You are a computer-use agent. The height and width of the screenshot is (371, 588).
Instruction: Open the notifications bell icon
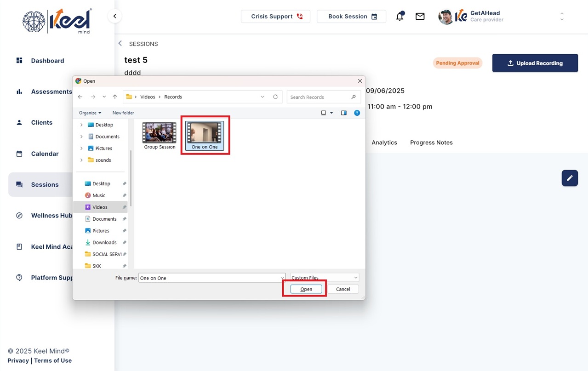coord(400,16)
